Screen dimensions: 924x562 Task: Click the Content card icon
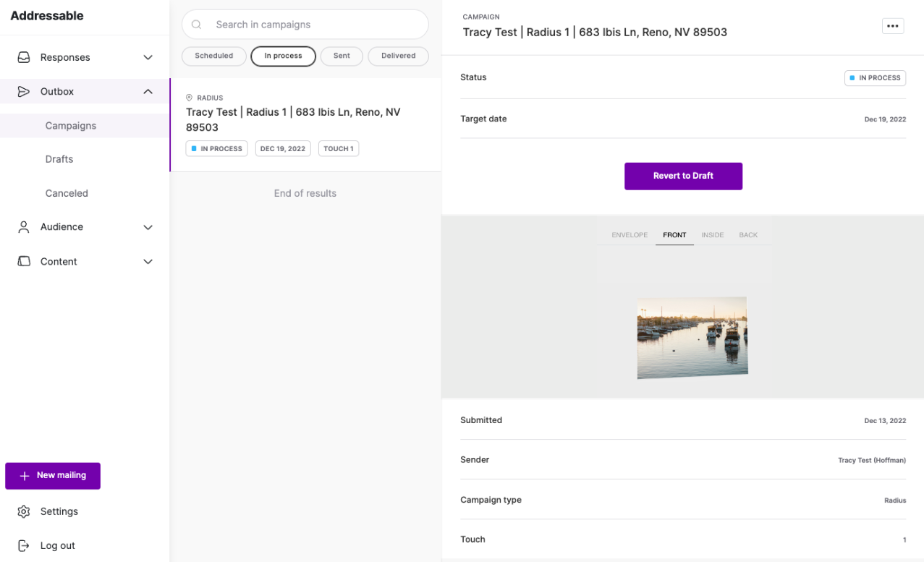click(24, 261)
